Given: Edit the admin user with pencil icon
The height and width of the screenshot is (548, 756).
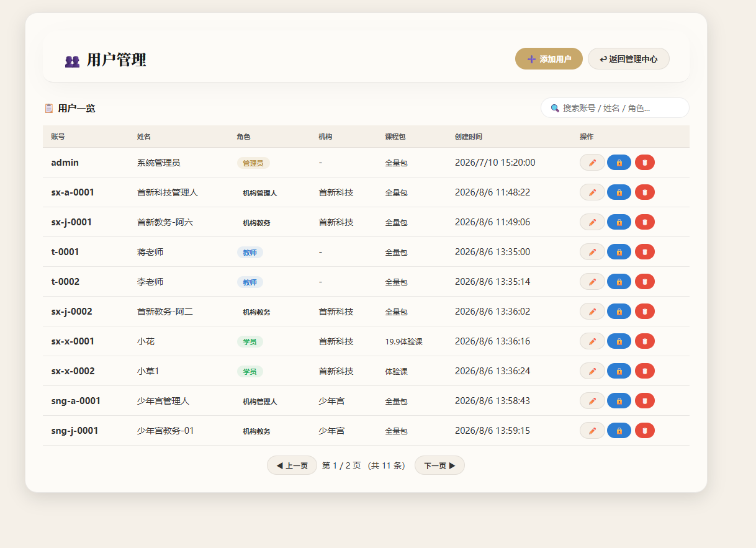Looking at the screenshot, I should click(x=592, y=163).
